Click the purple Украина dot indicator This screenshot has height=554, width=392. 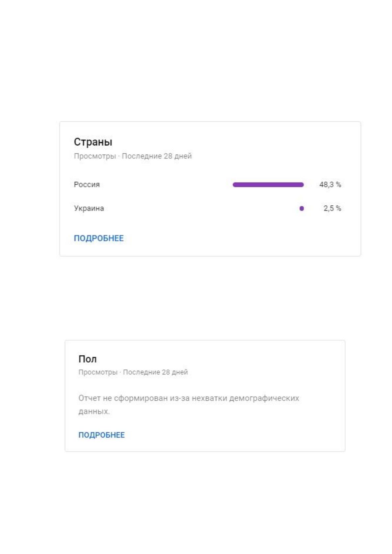click(301, 208)
